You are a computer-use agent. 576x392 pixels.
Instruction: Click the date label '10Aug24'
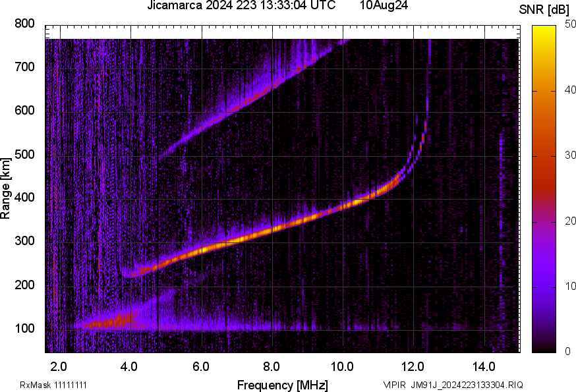(384, 5)
